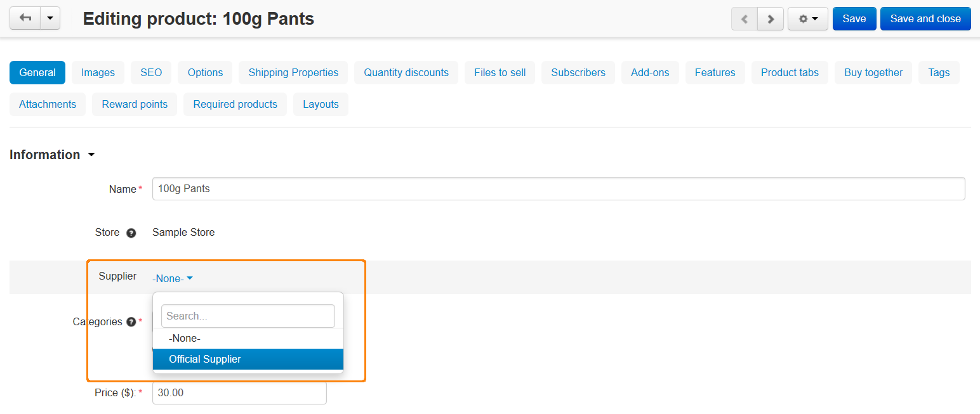Open Reward points tab
The image size is (980, 414).
pos(135,104)
